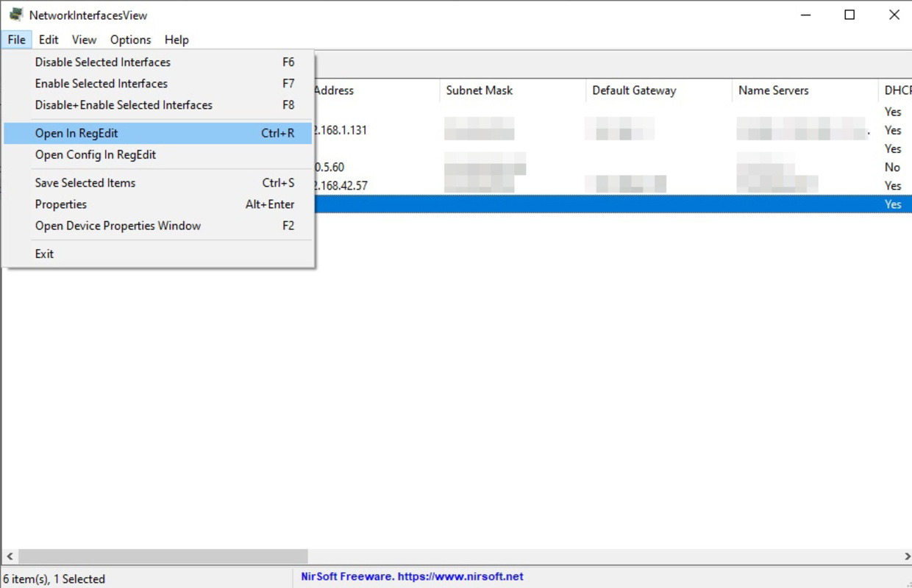Open the NirSoft Freeware website link

point(412,577)
